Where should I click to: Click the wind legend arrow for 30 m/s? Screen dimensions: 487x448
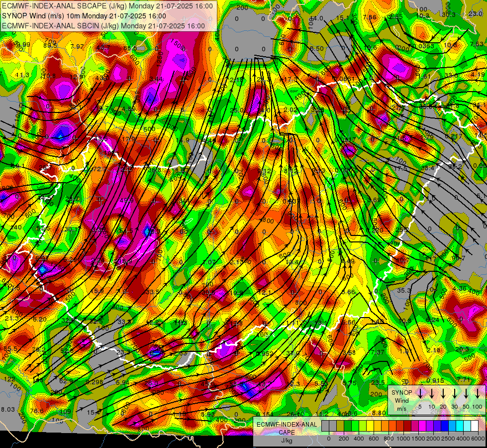point(454,393)
